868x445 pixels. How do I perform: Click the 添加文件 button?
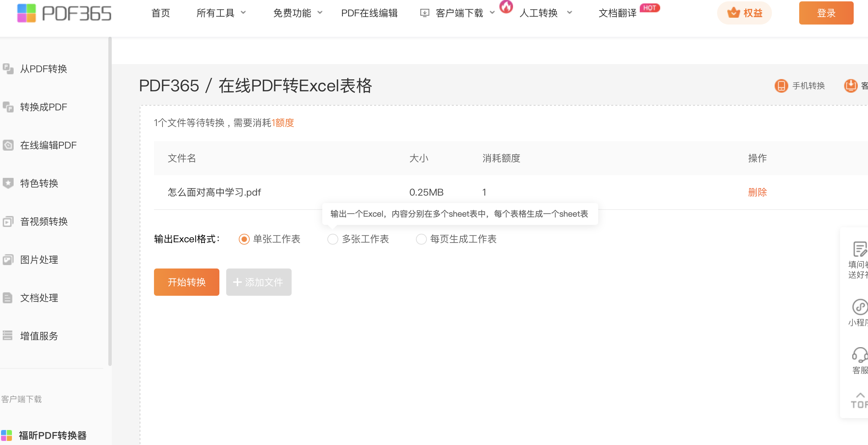tap(259, 282)
